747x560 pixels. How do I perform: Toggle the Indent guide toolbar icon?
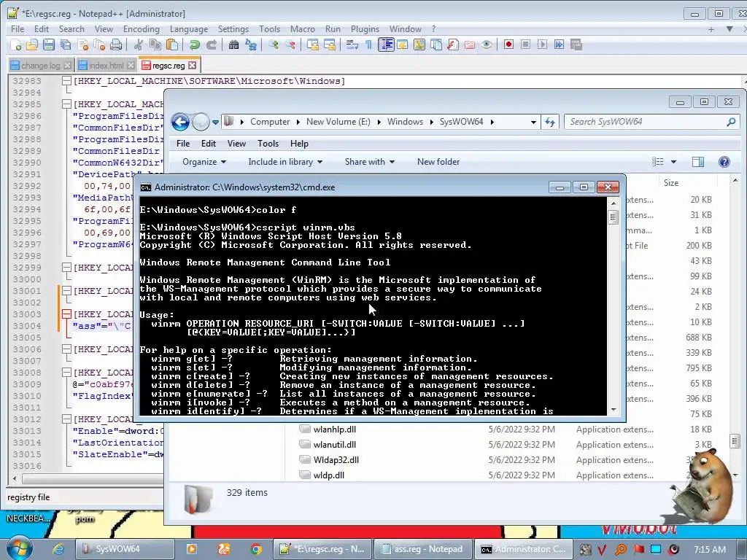386,44
